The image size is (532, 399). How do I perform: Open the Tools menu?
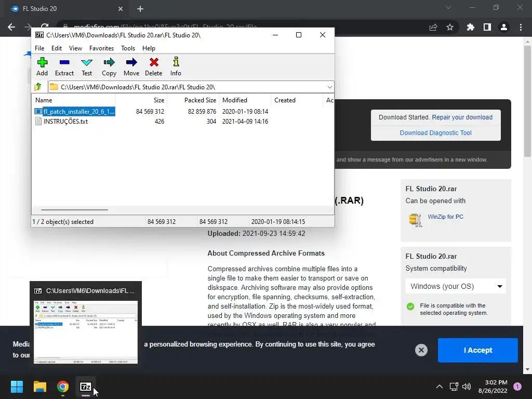point(128,48)
